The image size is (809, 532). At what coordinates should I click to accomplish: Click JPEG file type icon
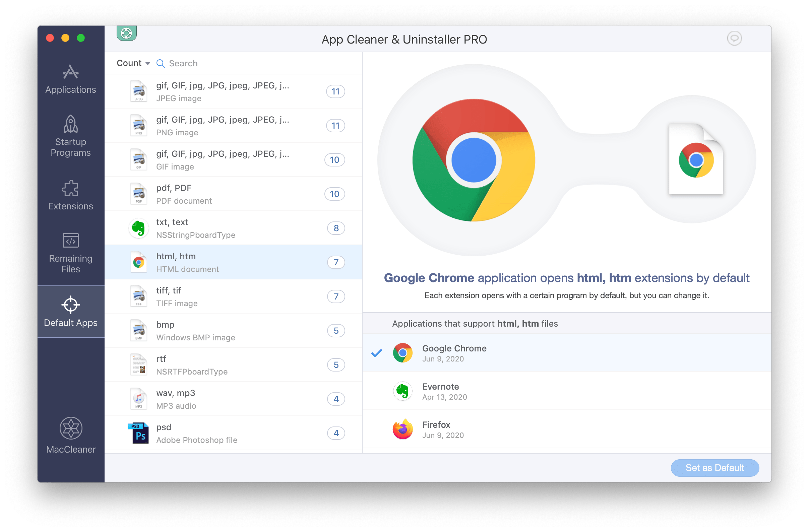(x=139, y=91)
